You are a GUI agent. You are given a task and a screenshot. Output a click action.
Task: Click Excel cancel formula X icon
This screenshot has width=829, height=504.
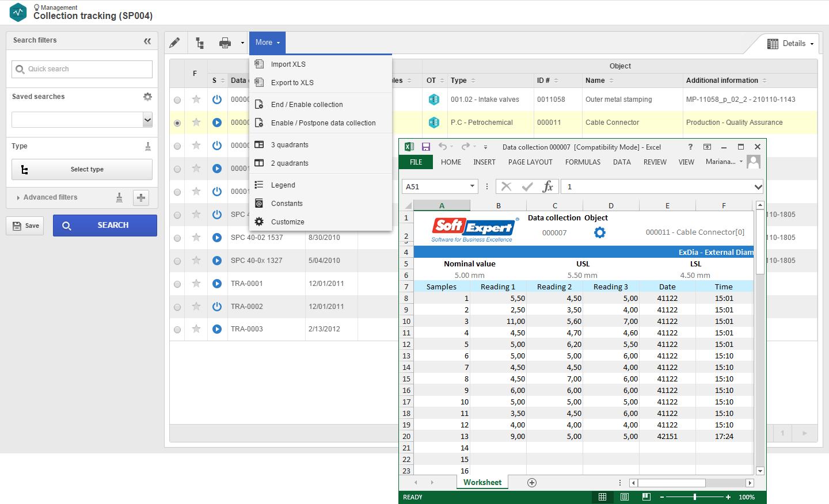click(x=506, y=186)
